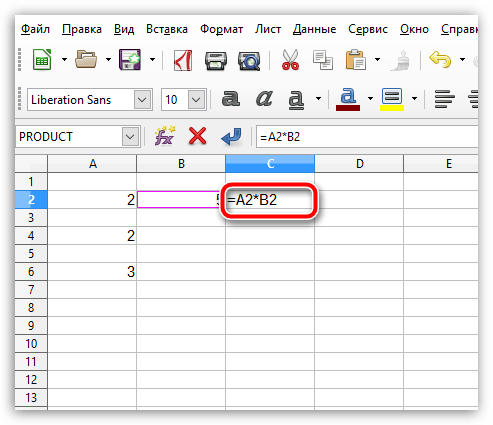Accept formula with the blue arrow
Screen dimensions: 493x425
coord(231,136)
